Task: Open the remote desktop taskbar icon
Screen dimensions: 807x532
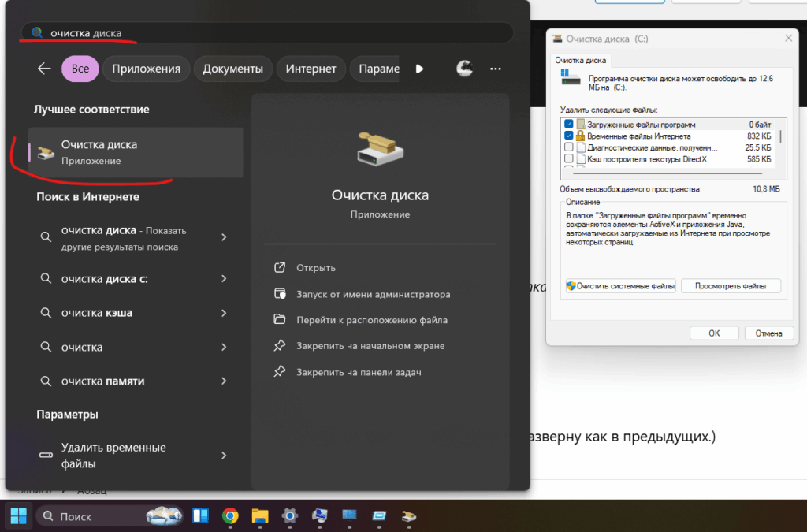Action: click(x=320, y=516)
